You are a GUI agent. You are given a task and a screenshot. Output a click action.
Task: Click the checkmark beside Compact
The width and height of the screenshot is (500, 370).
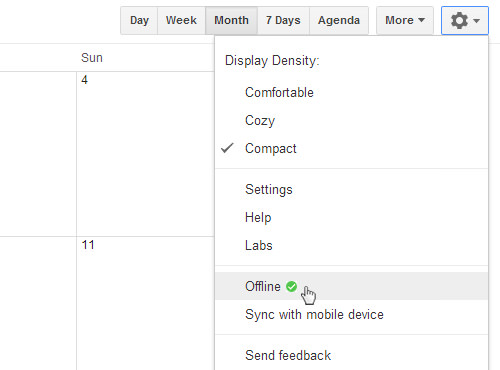click(227, 148)
